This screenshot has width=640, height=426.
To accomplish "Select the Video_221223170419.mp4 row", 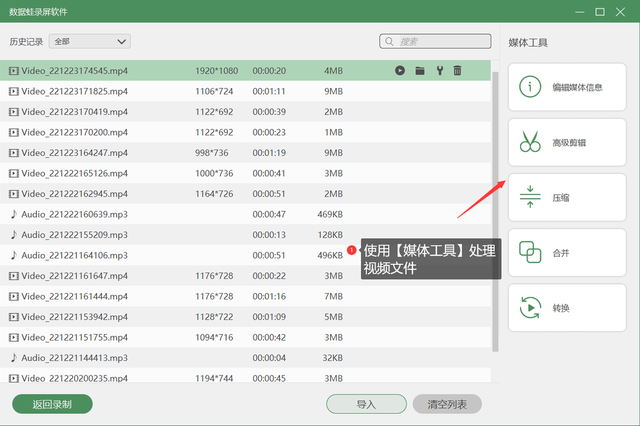I will (x=245, y=111).
